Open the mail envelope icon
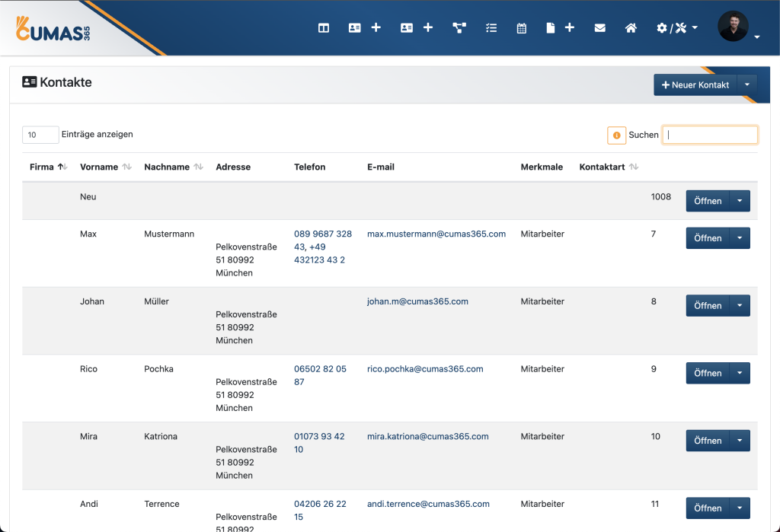The height and width of the screenshot is (532, 780). (600, 28)
